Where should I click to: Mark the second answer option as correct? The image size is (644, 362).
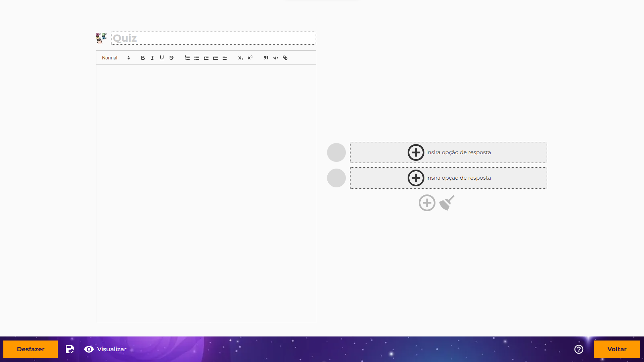tap(336, 178)
